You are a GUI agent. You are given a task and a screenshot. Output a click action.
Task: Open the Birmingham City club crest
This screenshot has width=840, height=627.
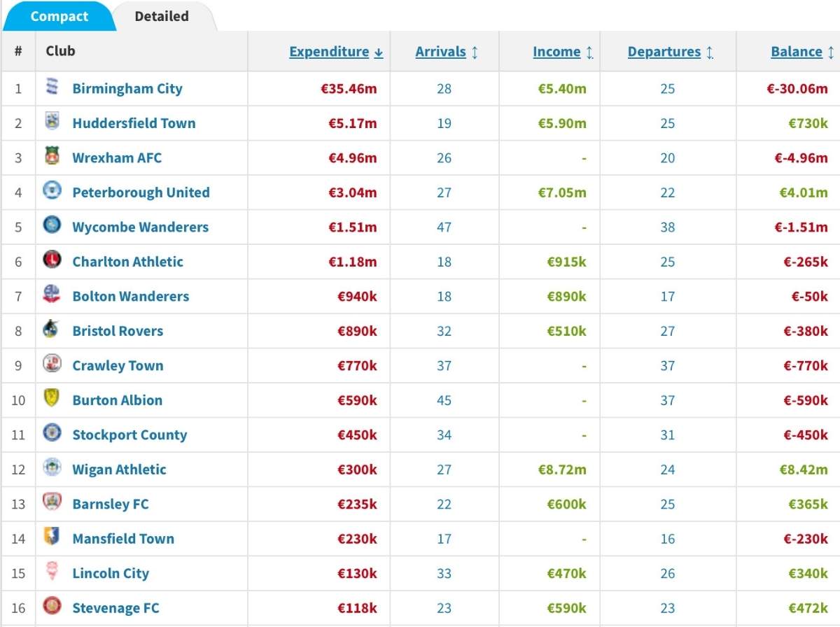(x=52, y=88)
